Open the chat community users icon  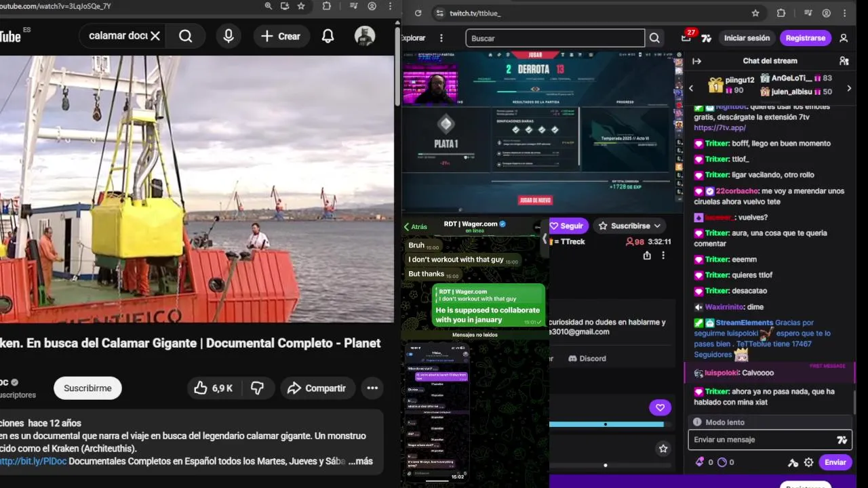click(x=844, y=61)
